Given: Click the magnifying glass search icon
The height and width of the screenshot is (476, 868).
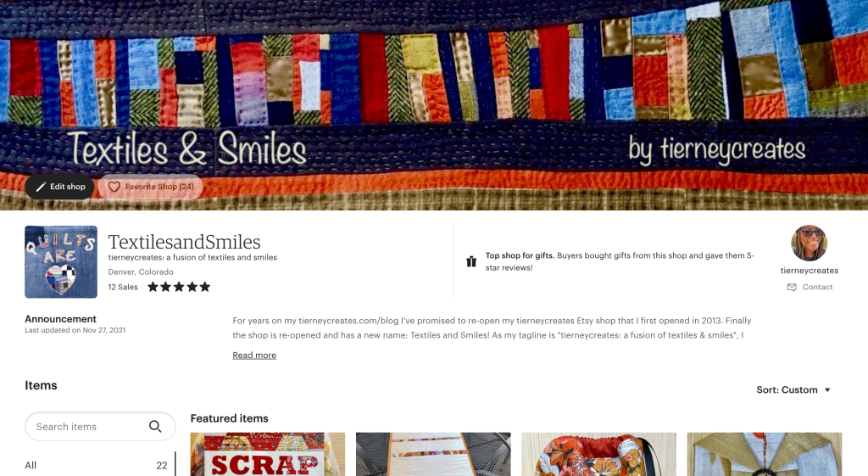Looking at the screenshot, I should pos(155,426).
